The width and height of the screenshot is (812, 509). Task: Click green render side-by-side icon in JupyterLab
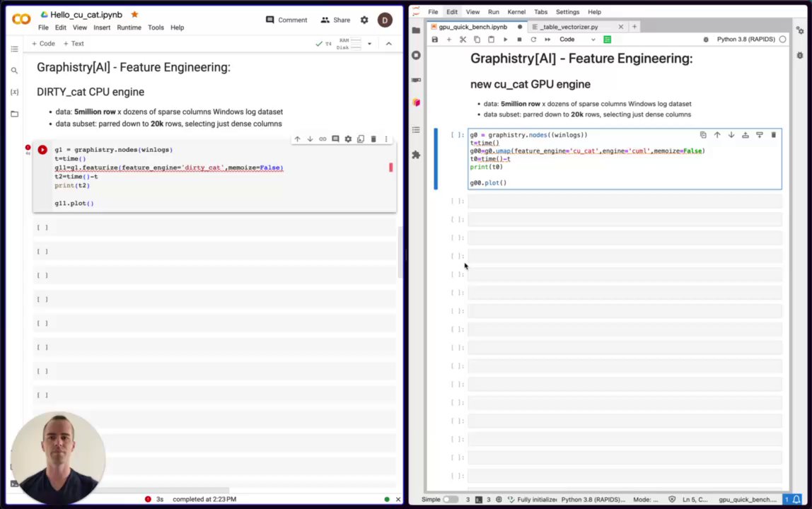pos(608,40)
